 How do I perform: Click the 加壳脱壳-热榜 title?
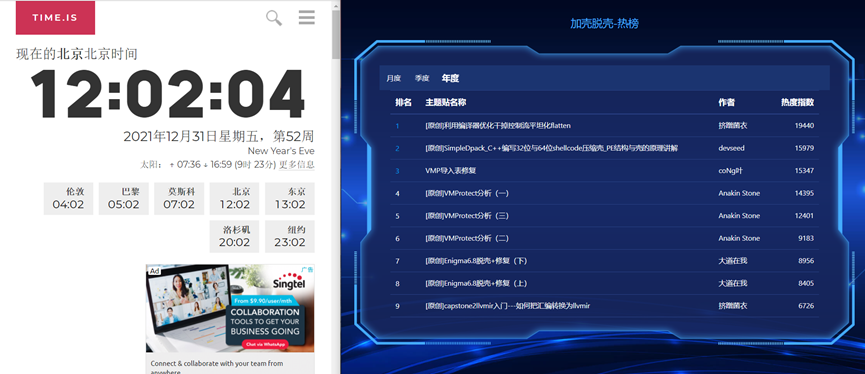[x=605, y=23]
